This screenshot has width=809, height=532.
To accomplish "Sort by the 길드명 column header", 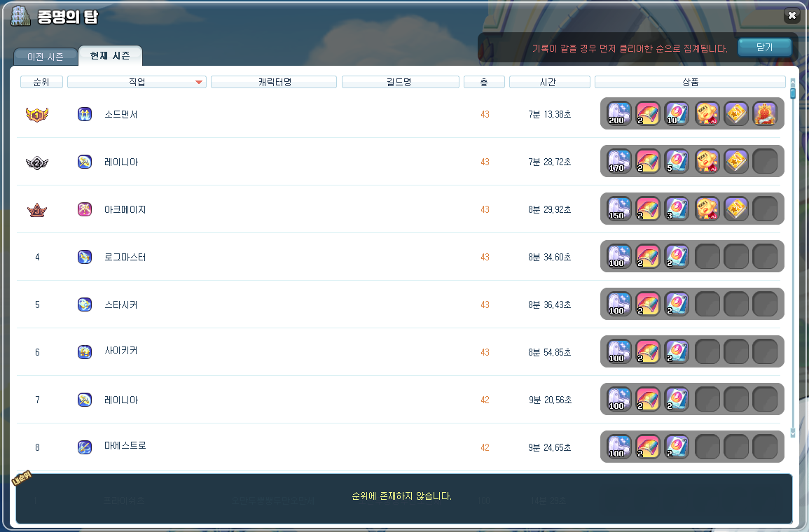I will coord(400,82).
